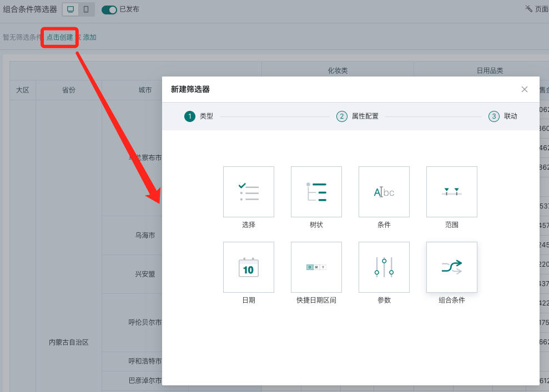The height and width of the screenshot is (392, 549).
Task: Open the 页面 settings at top right
Action: click(x=536, y=9)
